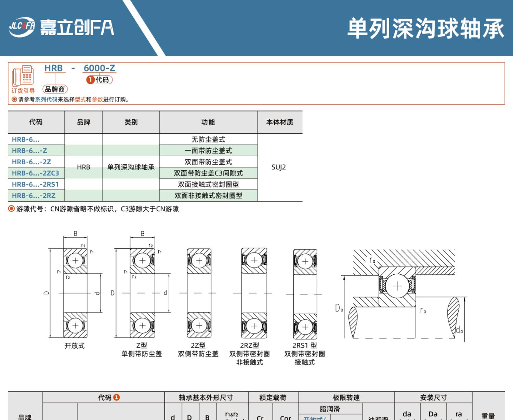Click the 一面带防尘盖式 function cell

pos(208,151)
